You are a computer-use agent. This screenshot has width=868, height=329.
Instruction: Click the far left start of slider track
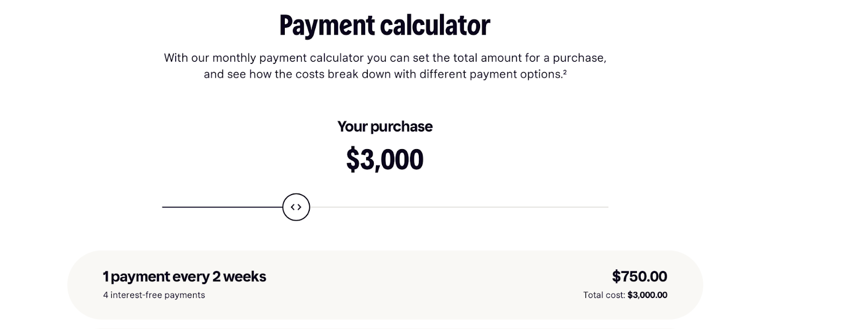pos(163,207)
